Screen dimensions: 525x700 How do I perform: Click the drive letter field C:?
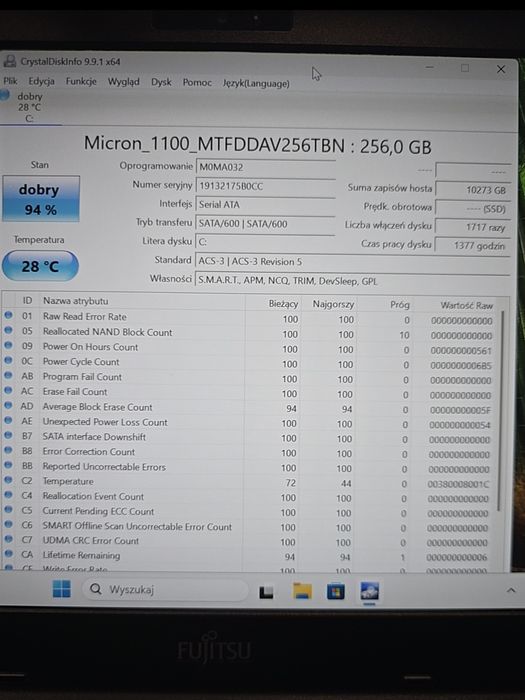pyautogui.click(x=265, y=242)
